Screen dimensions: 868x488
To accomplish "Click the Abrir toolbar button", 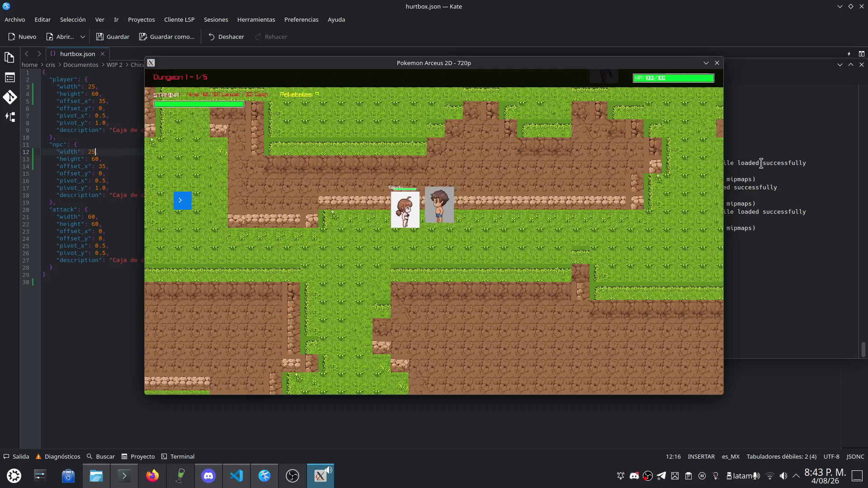I will point(60,37).
